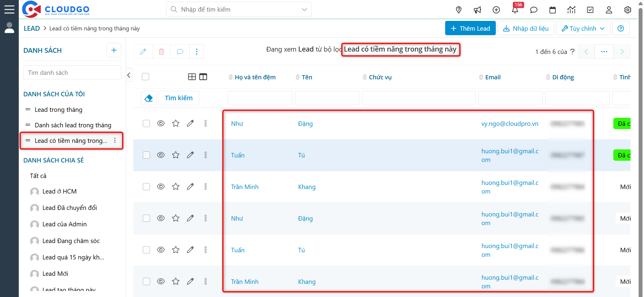Click the Thêm Lead button
This screenshot has height=297, width=644.
470,28
